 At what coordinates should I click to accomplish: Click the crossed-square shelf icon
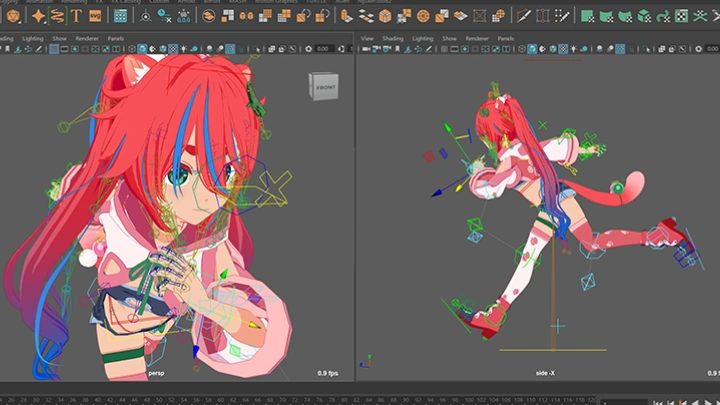point(479,16)
